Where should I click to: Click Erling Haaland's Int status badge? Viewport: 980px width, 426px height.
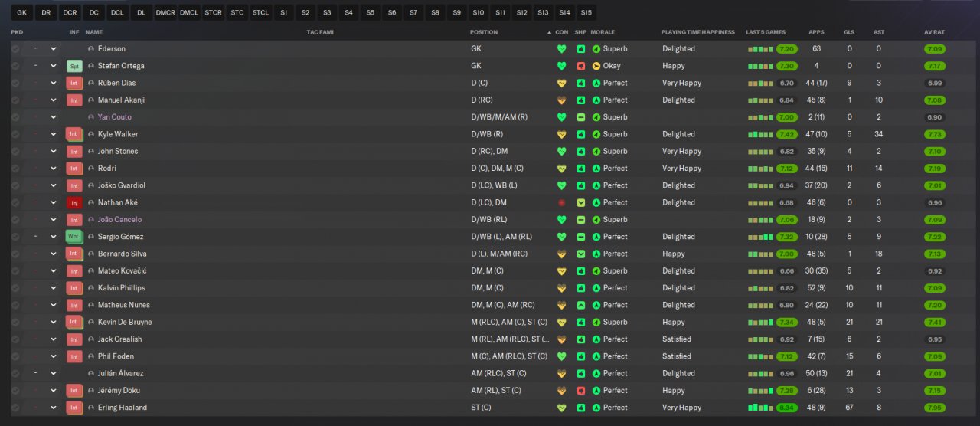pyautogui.click(x=74, y=408)
